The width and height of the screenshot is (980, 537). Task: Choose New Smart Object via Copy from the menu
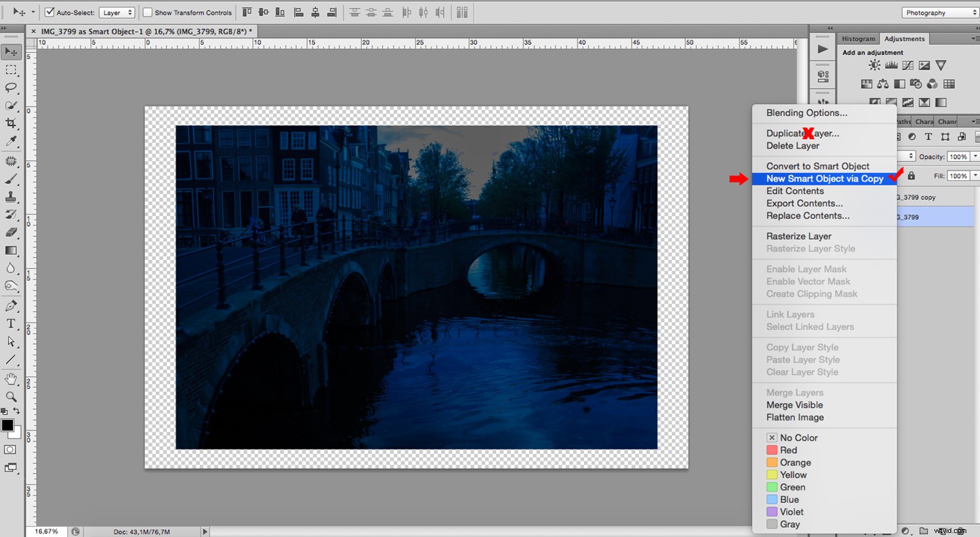(825, 178)
